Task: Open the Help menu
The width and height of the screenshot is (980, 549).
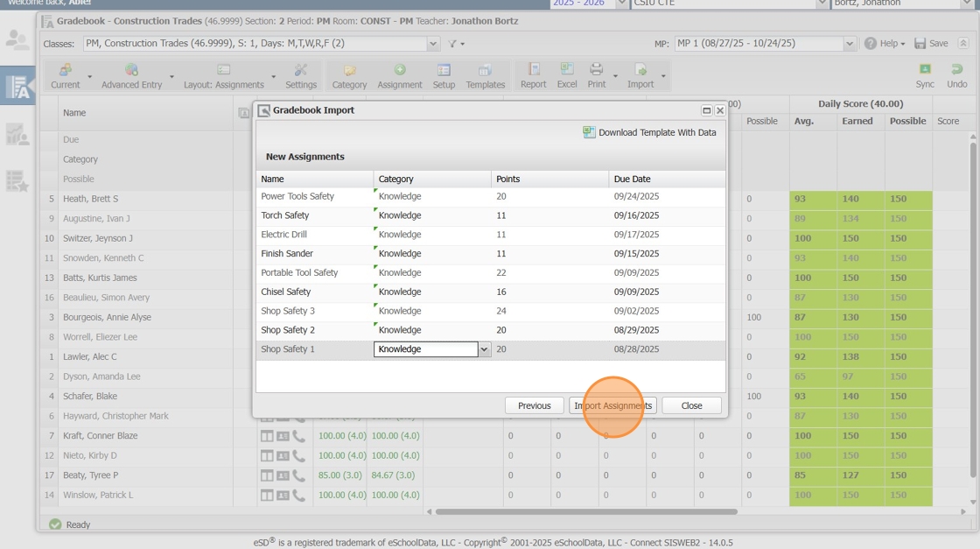Action: click(885, 44)
